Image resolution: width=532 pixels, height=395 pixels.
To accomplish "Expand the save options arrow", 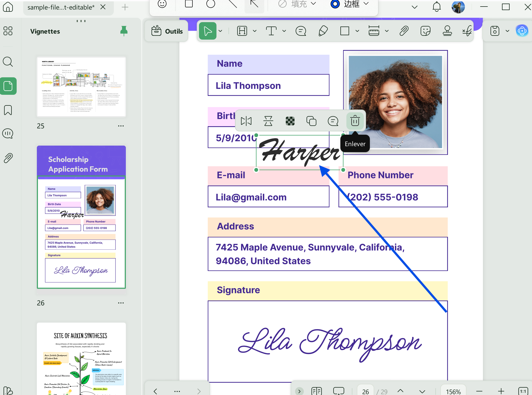I will coord(507,31).
